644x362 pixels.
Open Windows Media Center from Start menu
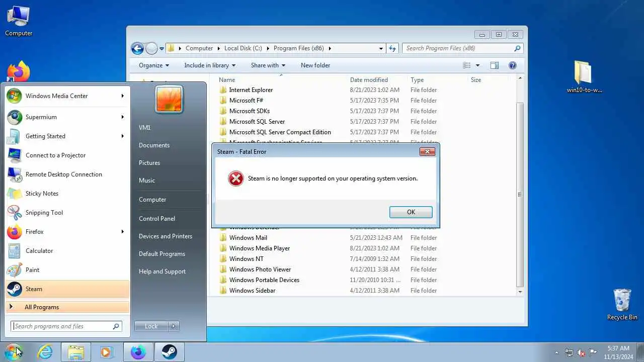(x=67, y=96)
